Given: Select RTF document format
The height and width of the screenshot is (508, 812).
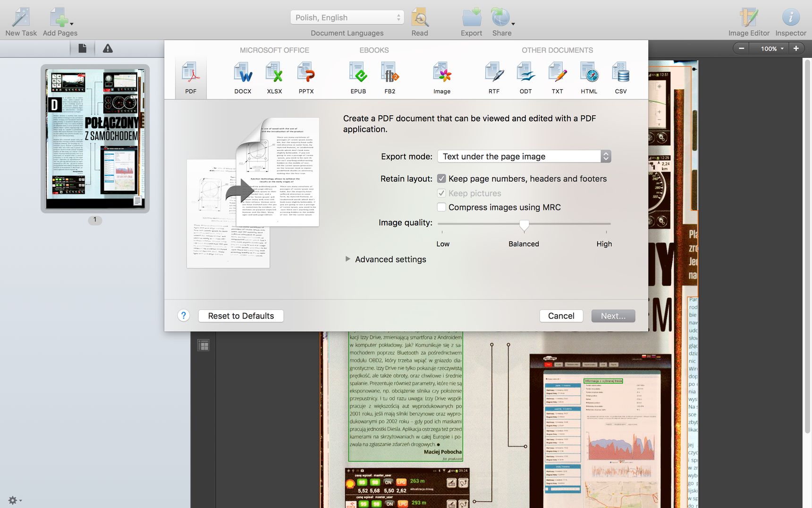Looking at the screenshot, I should tap(494, 77).
